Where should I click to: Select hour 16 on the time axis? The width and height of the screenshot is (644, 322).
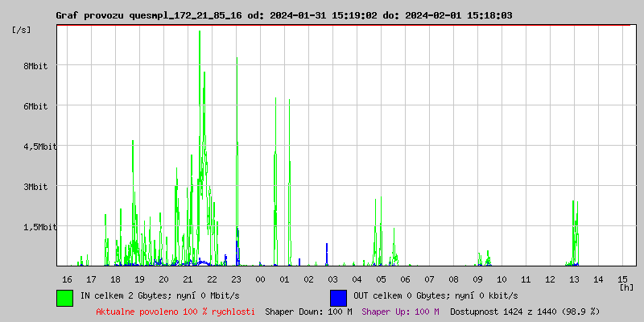click(67, 279)
